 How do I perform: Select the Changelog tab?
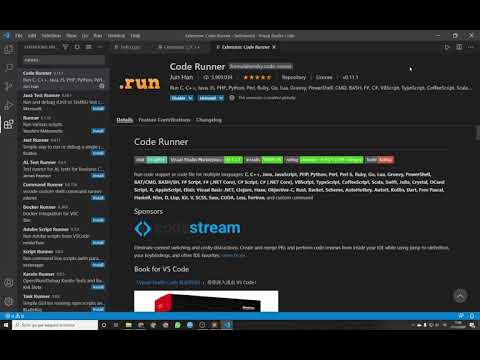tap(209, 120)
